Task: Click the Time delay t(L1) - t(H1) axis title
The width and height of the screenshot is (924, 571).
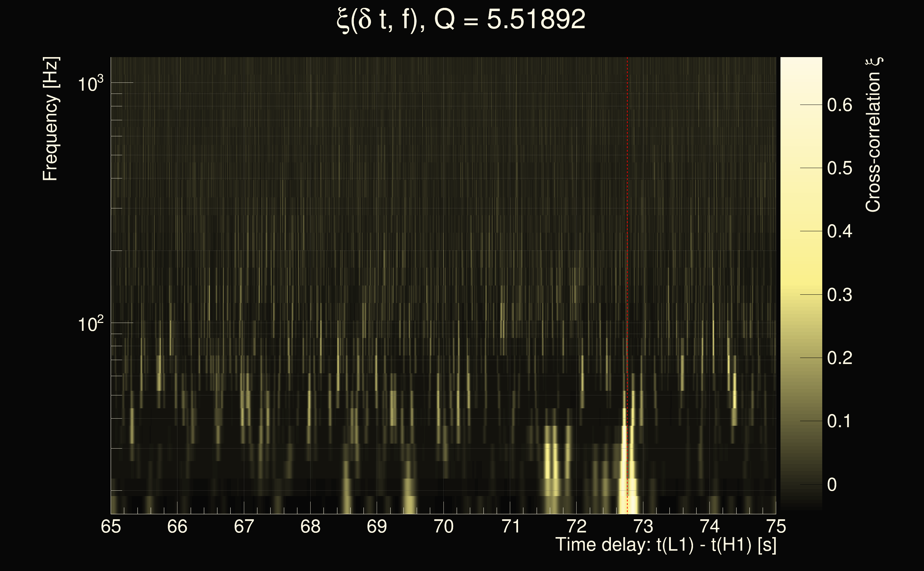Action: 666,545
